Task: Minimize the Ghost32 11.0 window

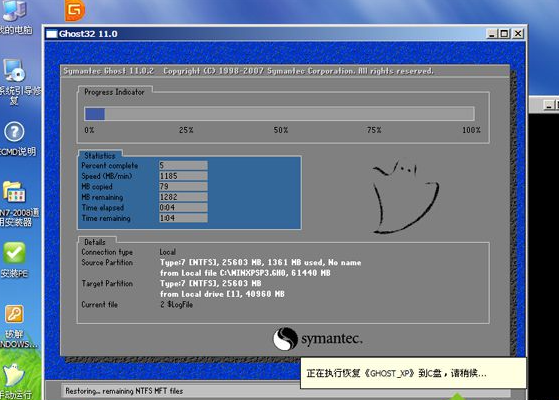Action: (492, 34)
